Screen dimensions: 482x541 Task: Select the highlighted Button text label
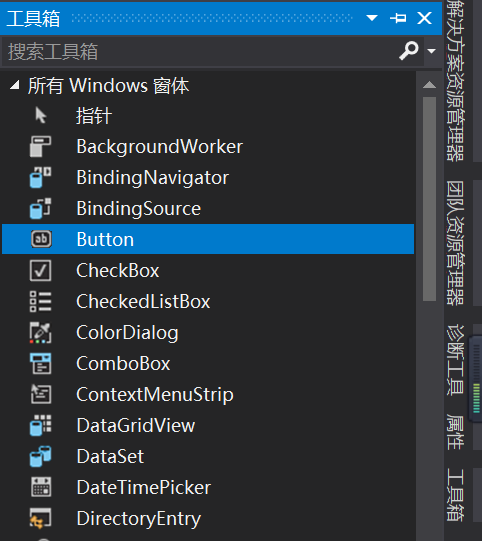point(105,239)
